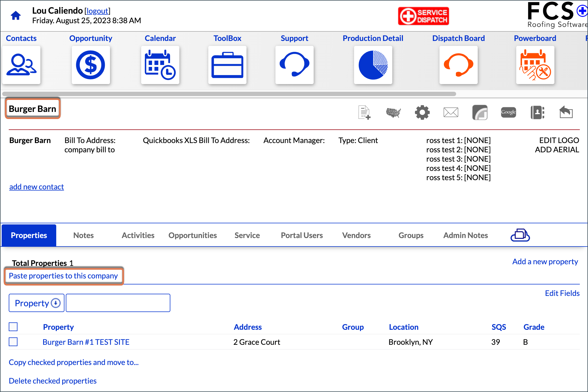
Task: Open the Opportunity dollar icon
Action: [91, 65]
